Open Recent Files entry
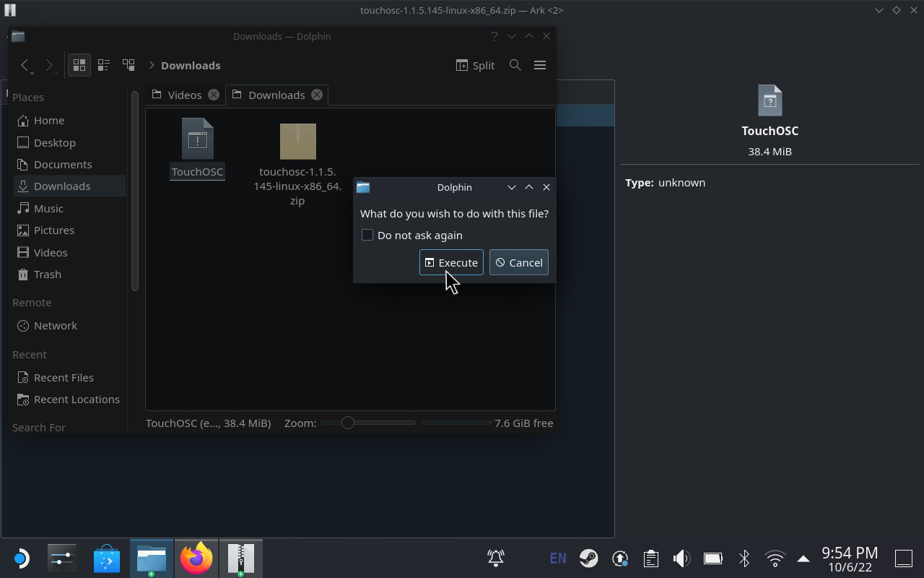 69,377
